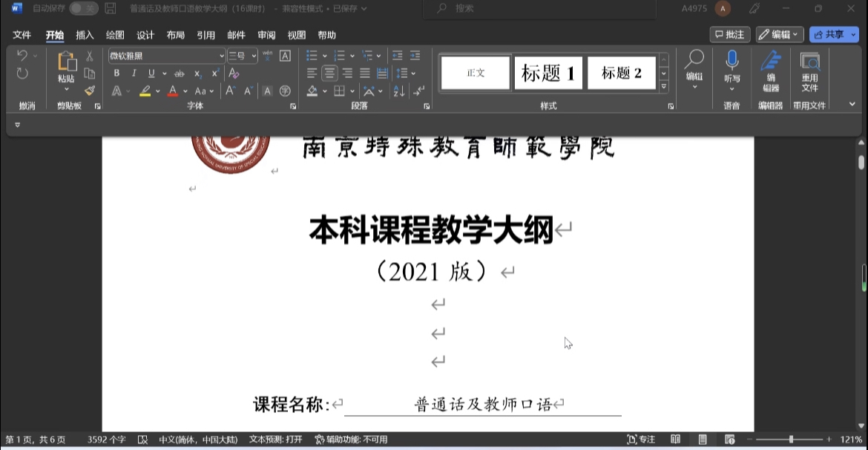868x450 pixels.
Task: Click the 共享 Share button
Action: [833, 35]
